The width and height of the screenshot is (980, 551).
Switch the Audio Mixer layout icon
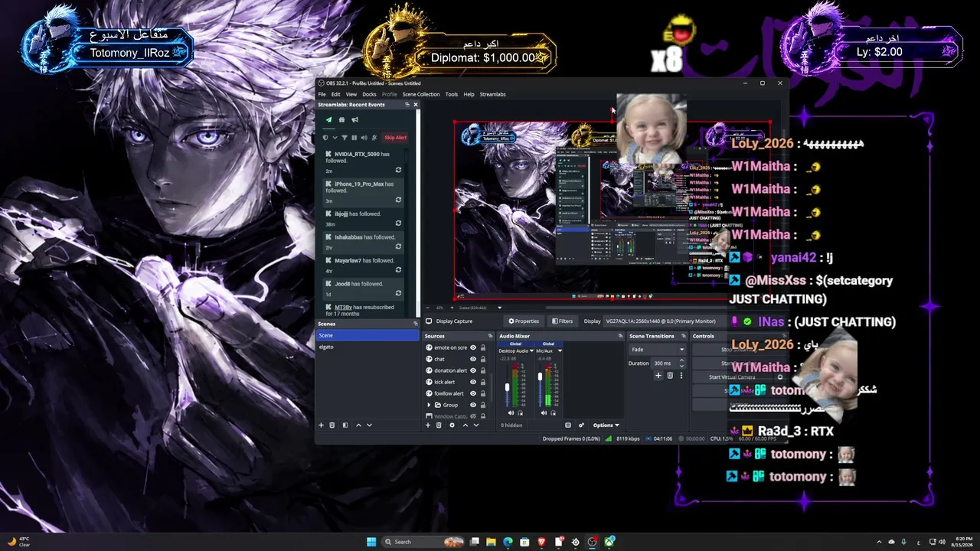point(568,425)
